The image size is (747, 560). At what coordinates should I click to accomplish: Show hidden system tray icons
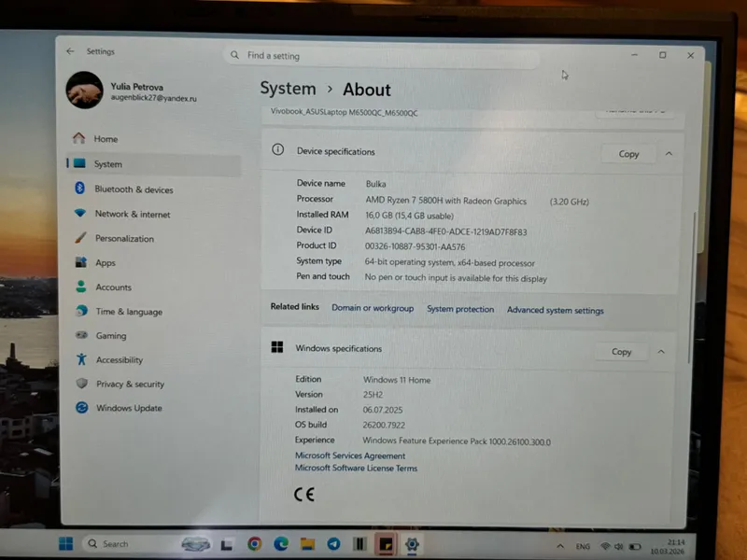click(x=560, y=546)
